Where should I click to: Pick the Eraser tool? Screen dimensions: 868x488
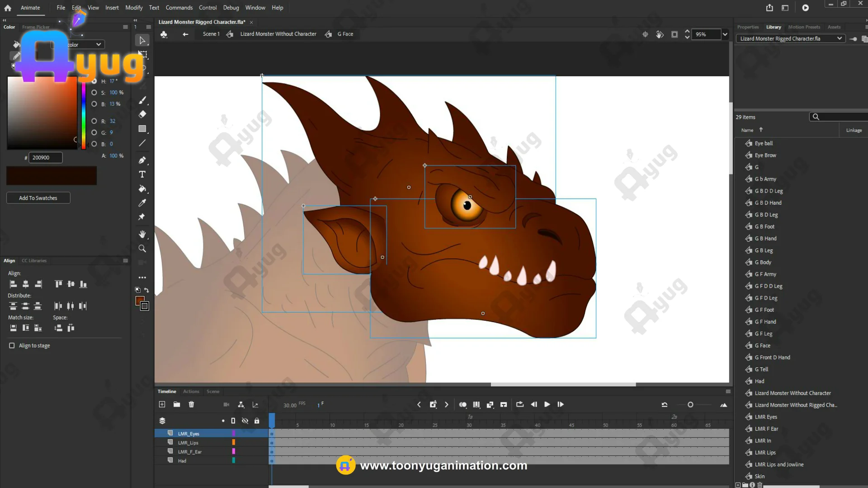[x=142, y=114]
